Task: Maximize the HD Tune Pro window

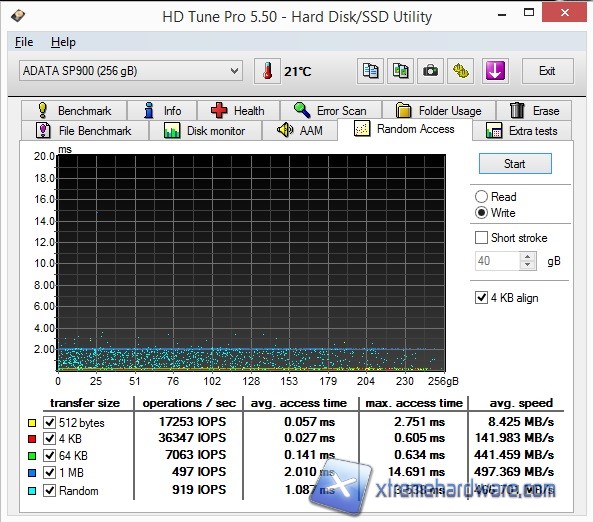Action: pyautogui.click(x=529, y=12)
